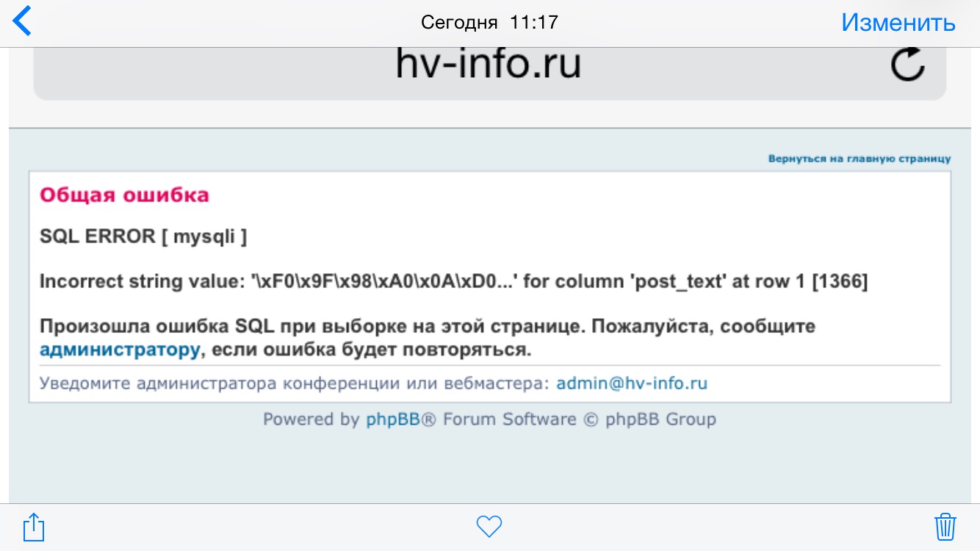
Task: Open the share sheet icon
Action: 35,527
